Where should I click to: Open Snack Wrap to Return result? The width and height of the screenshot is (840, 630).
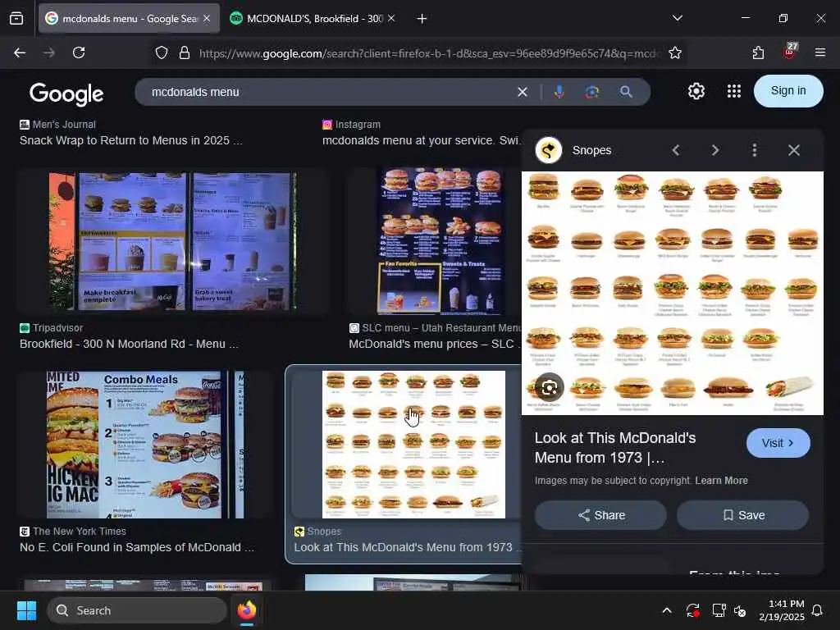130,141
